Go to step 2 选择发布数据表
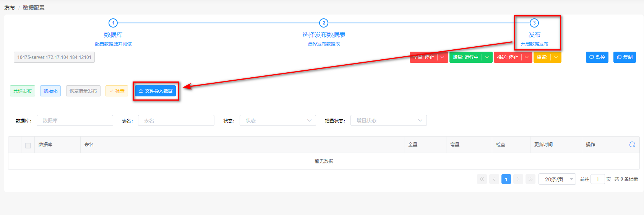Image resolution: width=644 pixels, height=215 pixels. 324,23
